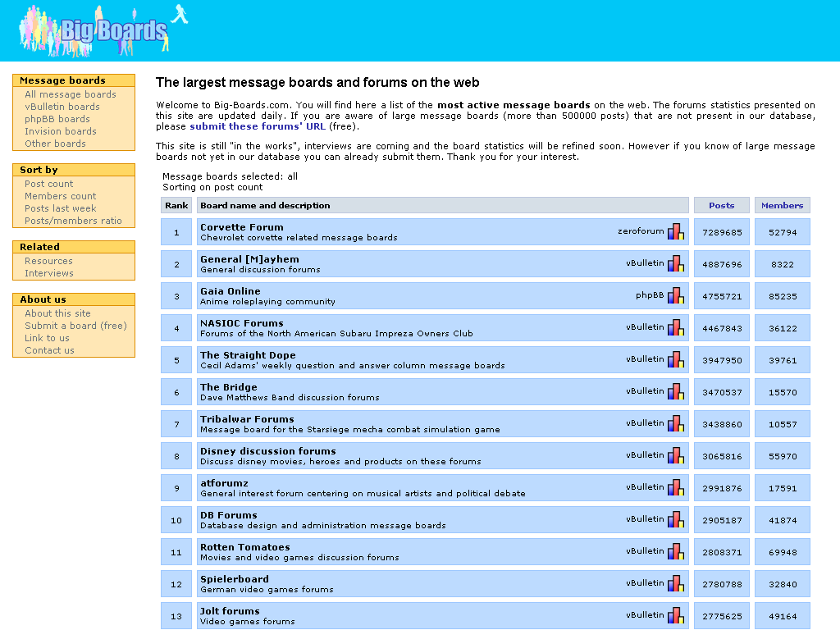Open statistics chart icon for Spielerboard
This screenshot has height=630, width=840.
pyautogui.click(x=676, y=583)
